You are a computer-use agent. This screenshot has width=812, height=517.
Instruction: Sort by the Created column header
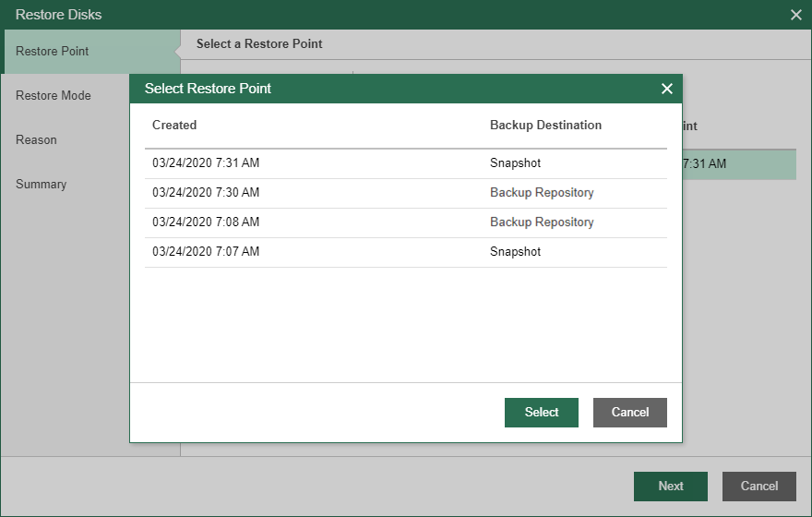coord(174,126)
